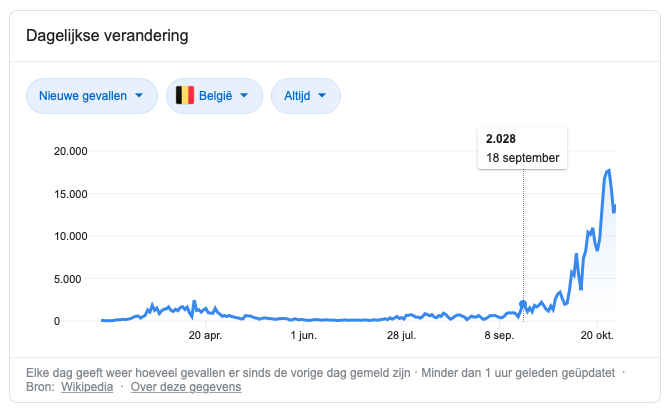The width and height of the screenshot is (667, 409).
Task: Click the 10.000 y-axis value
Action: pos(70,237)
